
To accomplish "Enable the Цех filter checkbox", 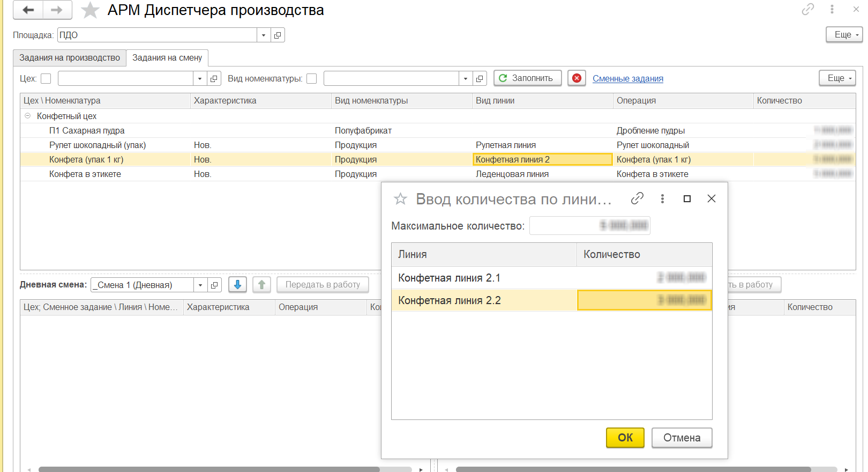I will (46, 79).
